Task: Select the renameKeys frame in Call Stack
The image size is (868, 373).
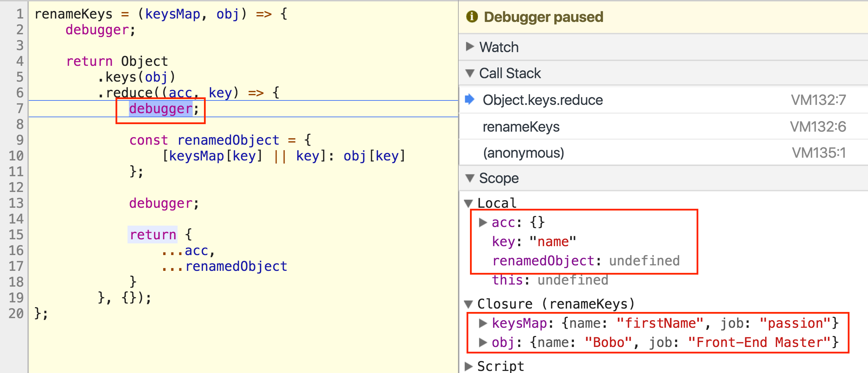Action: click(x=521, y=127)
